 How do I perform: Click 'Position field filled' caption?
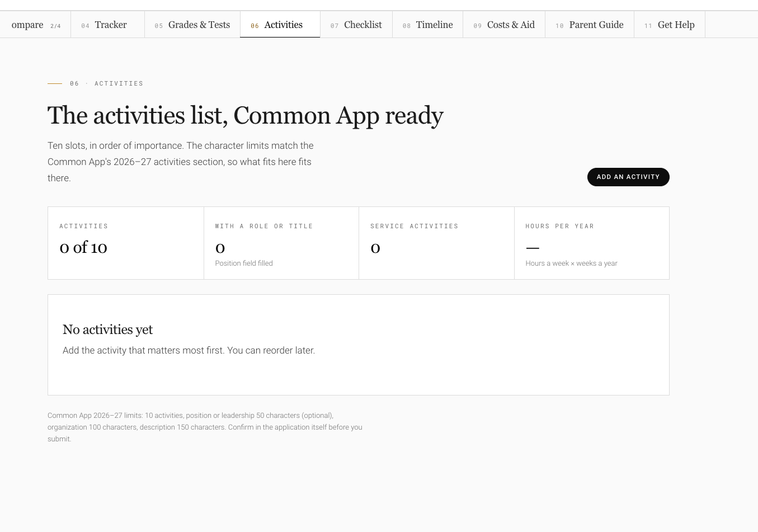point(244,263)
